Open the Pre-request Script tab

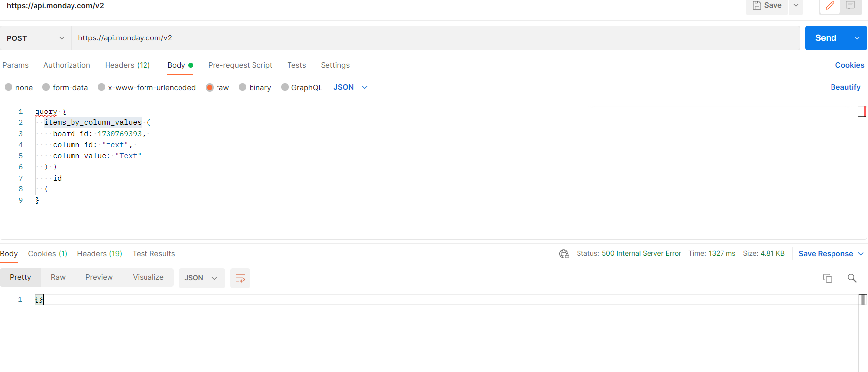[x=240, y=65]
